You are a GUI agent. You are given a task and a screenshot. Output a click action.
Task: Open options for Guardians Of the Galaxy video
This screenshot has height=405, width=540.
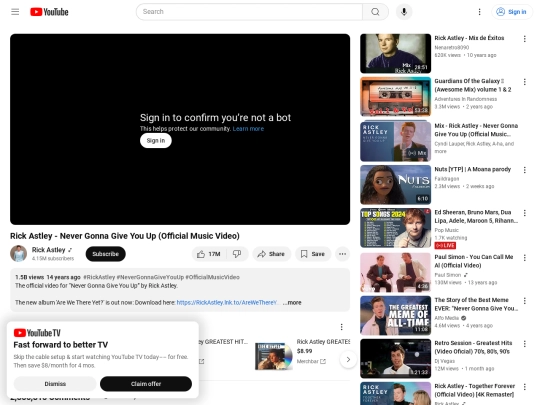pos(525,82)
